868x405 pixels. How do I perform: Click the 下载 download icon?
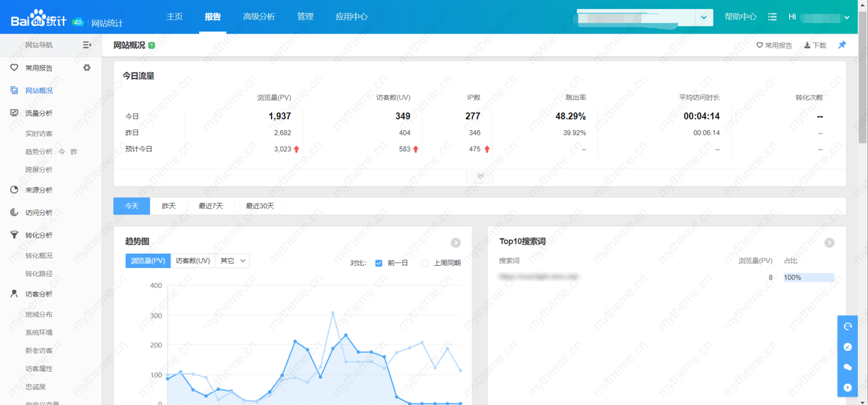(x=808, y=46)
